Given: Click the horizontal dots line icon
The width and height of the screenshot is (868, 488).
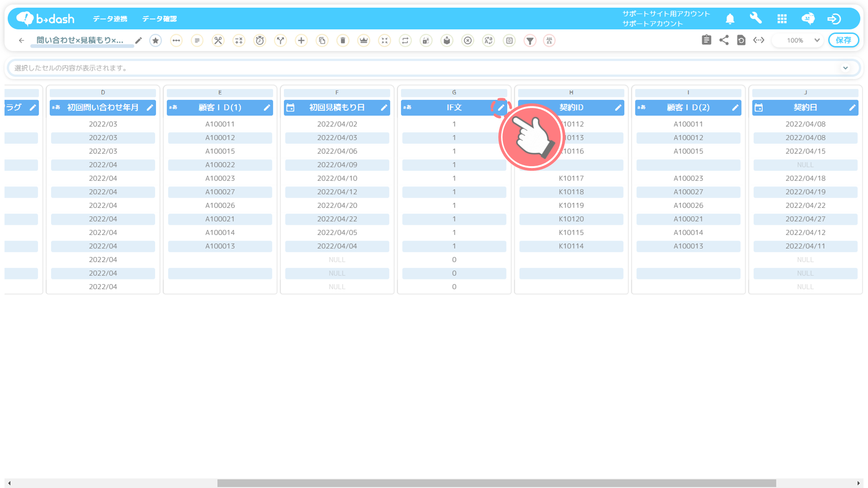Looking at the screenshot, I should [176, 40].
